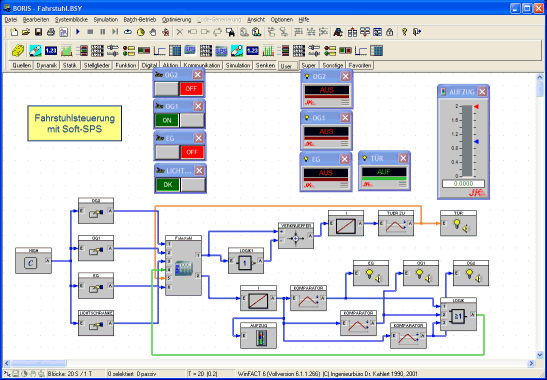This screenshot has height=380, width=547.
Task: Stop the simulation with the stop icon
Action: pos(90,32)
